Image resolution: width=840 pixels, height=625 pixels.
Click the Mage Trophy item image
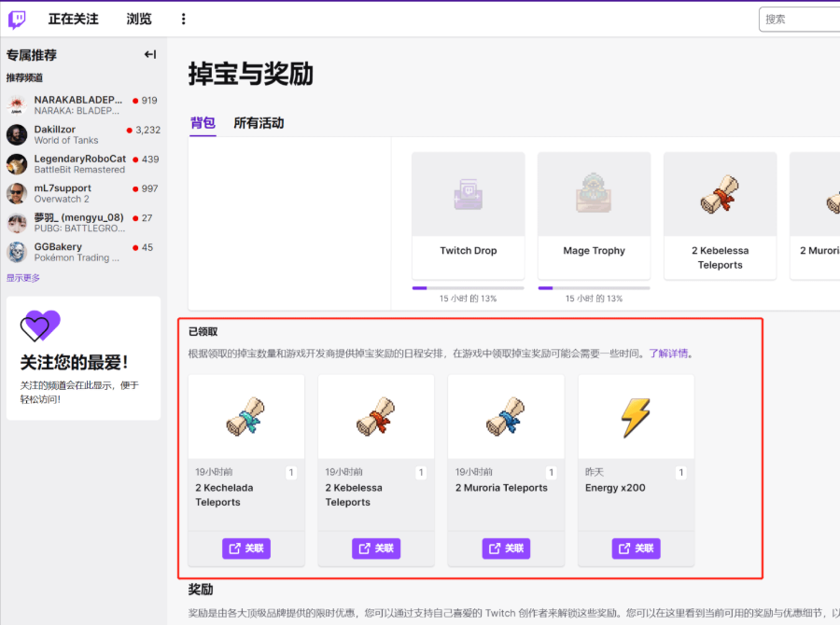coord(594,195)
